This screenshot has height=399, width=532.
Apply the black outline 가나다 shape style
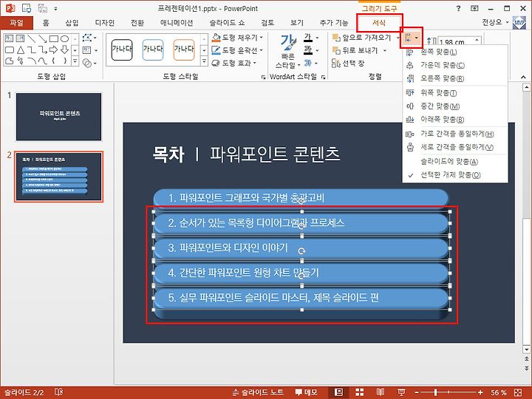pyautogui.click(x=122, y=50)
